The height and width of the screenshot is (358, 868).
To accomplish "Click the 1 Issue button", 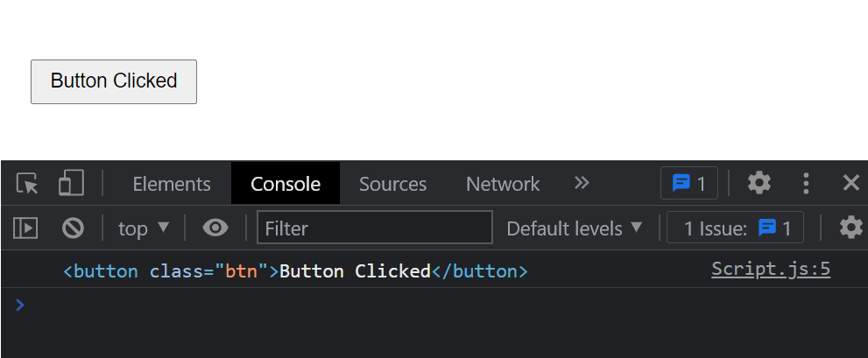I will coord(735,228).
